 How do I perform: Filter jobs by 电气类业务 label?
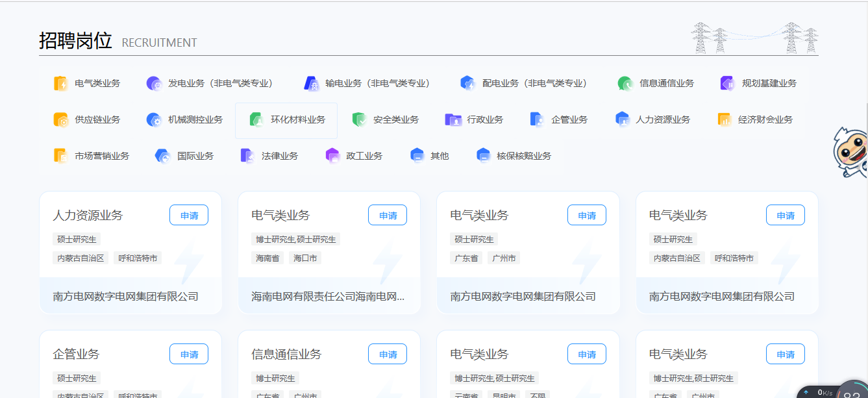click(97, 83)
